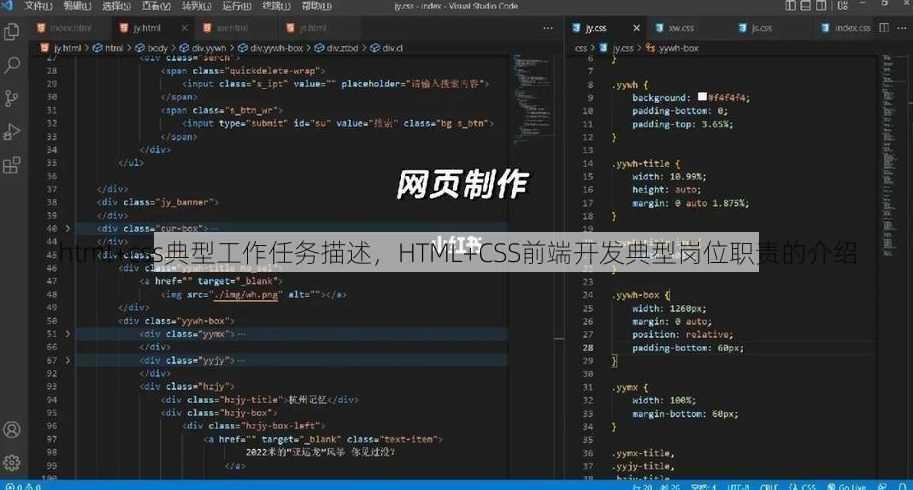This screenshot has height=490, width=913.
Task: Open the 转到 menu
Action: [x=196, y=6]
